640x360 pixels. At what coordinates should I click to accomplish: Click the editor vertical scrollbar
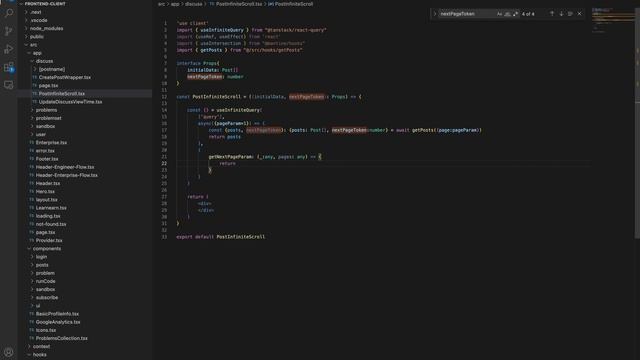pyautogui.click(x=637, y=122)
